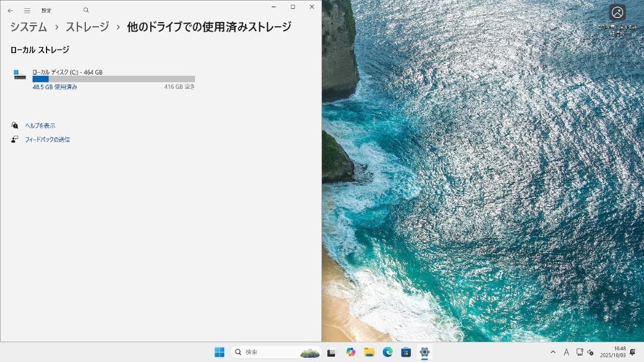This screenshot has height=362, width=644.
Task: Click the back arrow in the Settings window
Action: (11, 10)
